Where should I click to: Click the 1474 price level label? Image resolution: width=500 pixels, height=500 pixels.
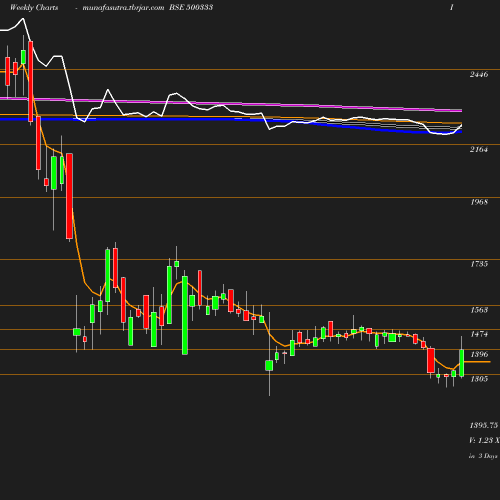479,334
